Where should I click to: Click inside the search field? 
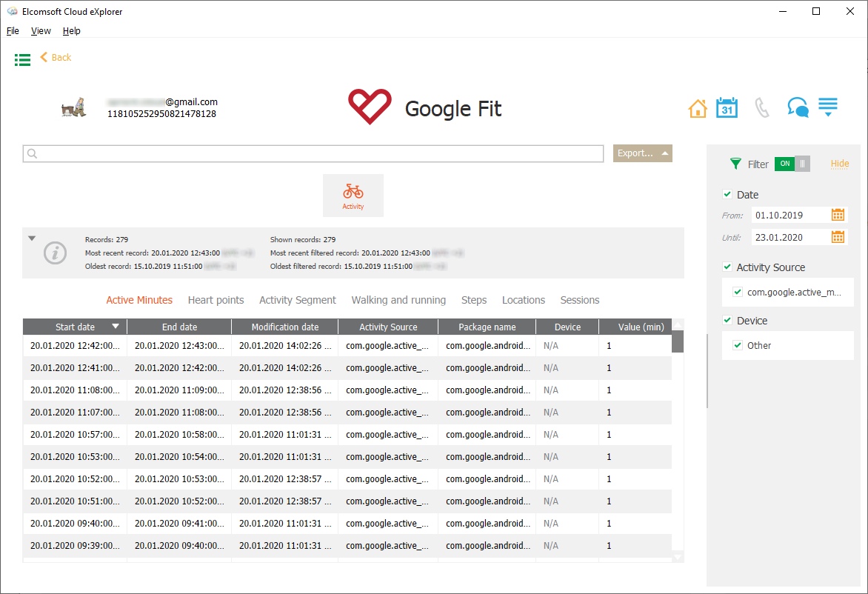[x=311, y=153]
